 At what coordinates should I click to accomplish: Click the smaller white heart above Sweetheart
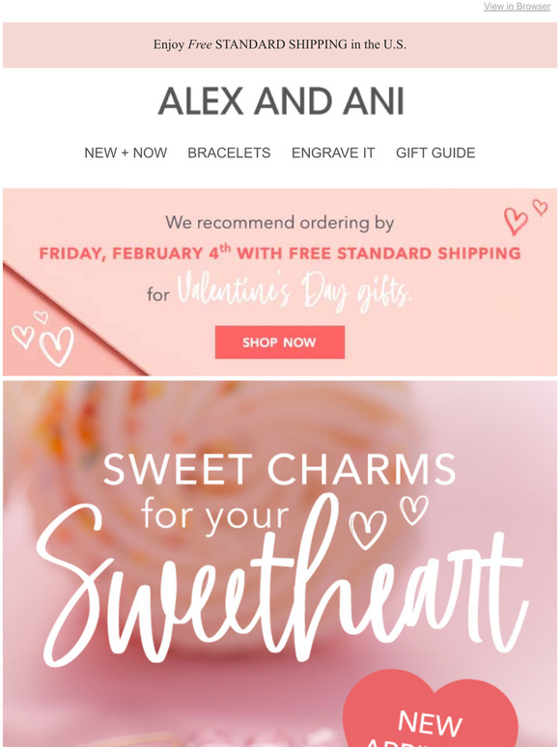click(x=413, y=510)
